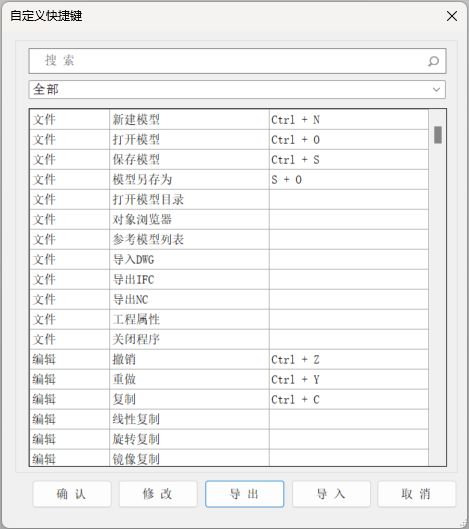Click the 确认 button
This screenshot has height=529, width=469.
point(72,494)
